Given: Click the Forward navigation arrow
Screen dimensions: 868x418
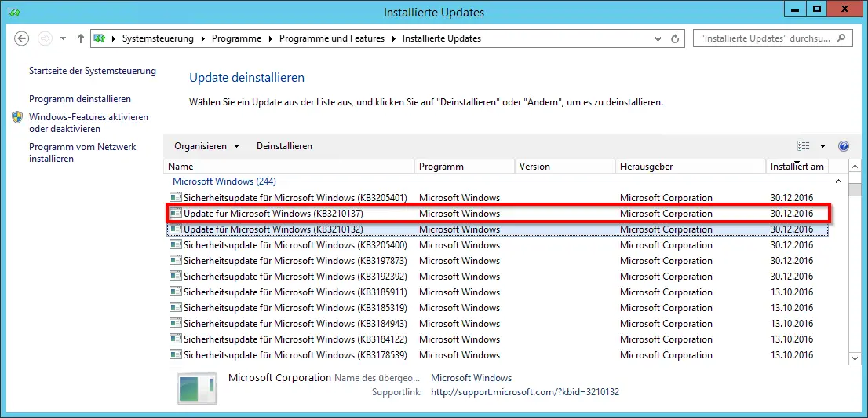Looking at the screenshot, I should tap(44, 38).
